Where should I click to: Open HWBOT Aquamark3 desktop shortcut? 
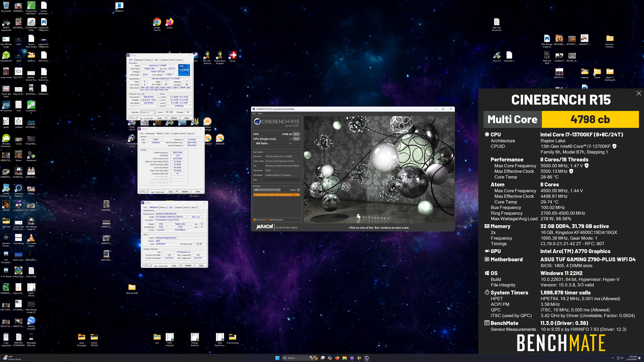tap(6, 25)
